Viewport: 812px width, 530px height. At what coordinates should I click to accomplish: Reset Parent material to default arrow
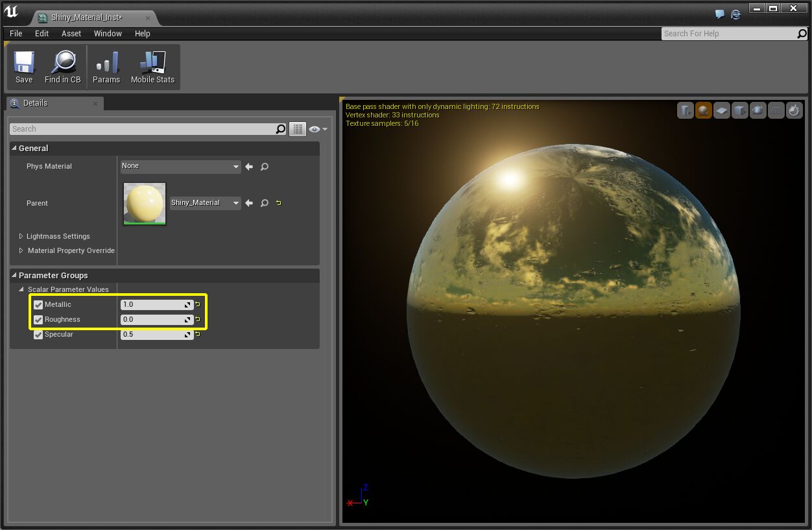tap(279, 203)
